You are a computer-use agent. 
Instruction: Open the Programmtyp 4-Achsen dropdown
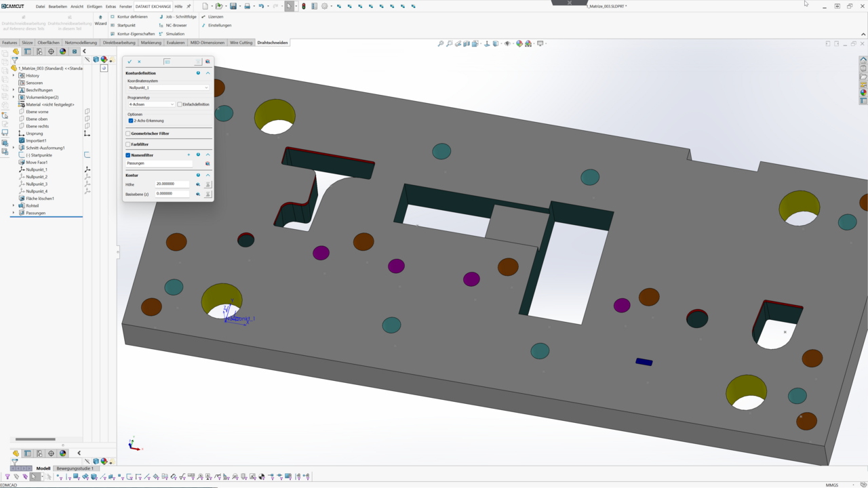tap(151, 104)
